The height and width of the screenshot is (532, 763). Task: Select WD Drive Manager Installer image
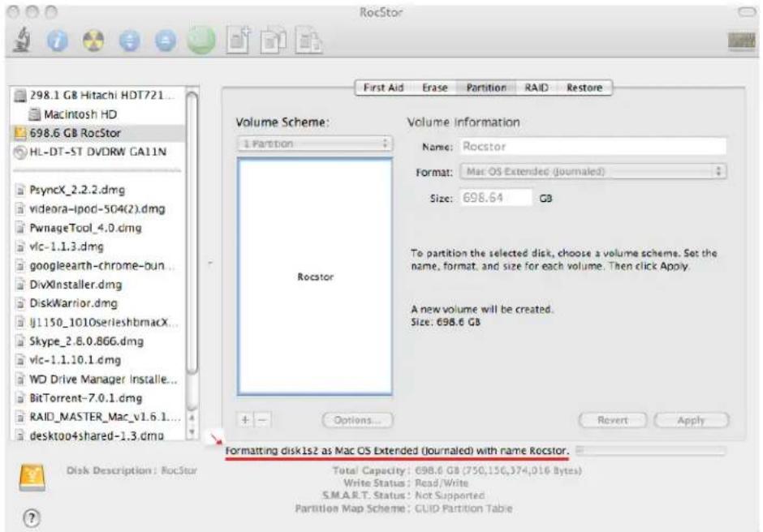tap(98, 379)
